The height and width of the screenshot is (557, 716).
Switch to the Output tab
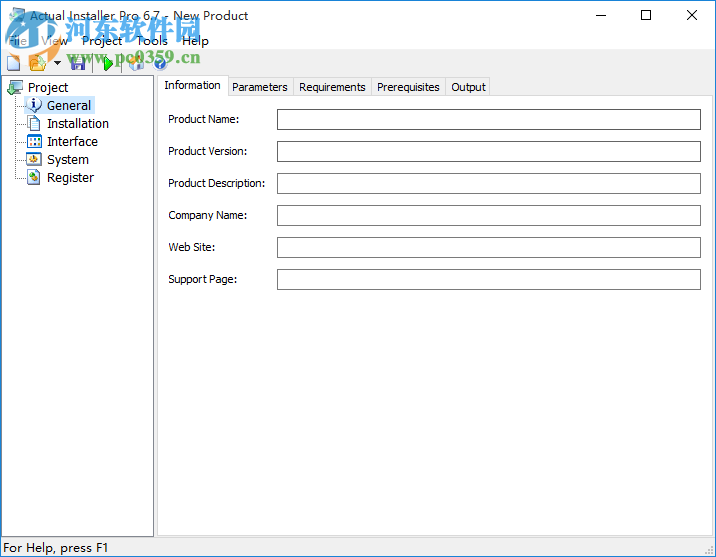468,87
